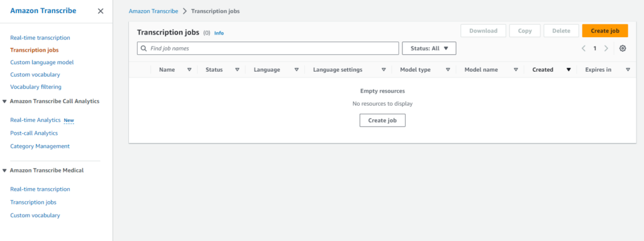The width and height of the screenshot is (644, 241).
Task: Open Vocabulary filtering page
Action: click(36, 87)
